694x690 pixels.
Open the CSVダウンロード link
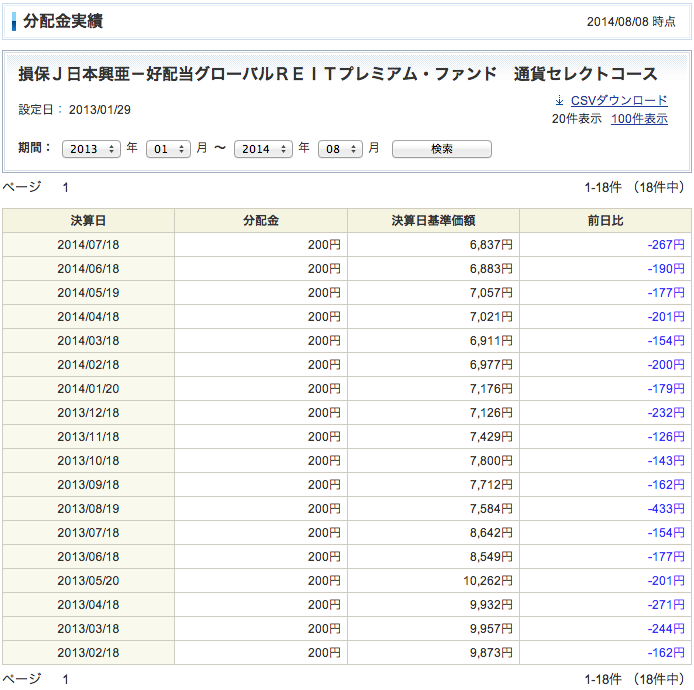[619, 100]
